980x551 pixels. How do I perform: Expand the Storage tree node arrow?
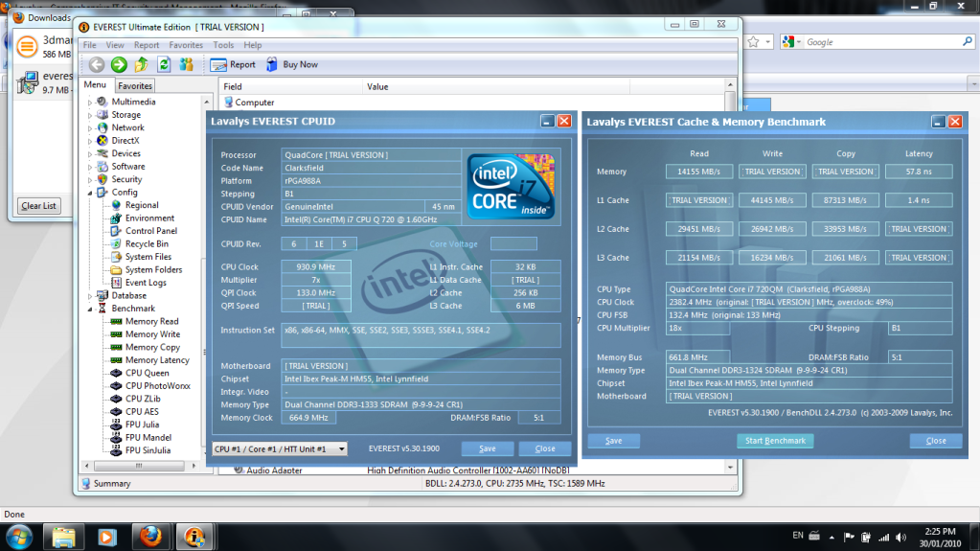pos(90,115)
